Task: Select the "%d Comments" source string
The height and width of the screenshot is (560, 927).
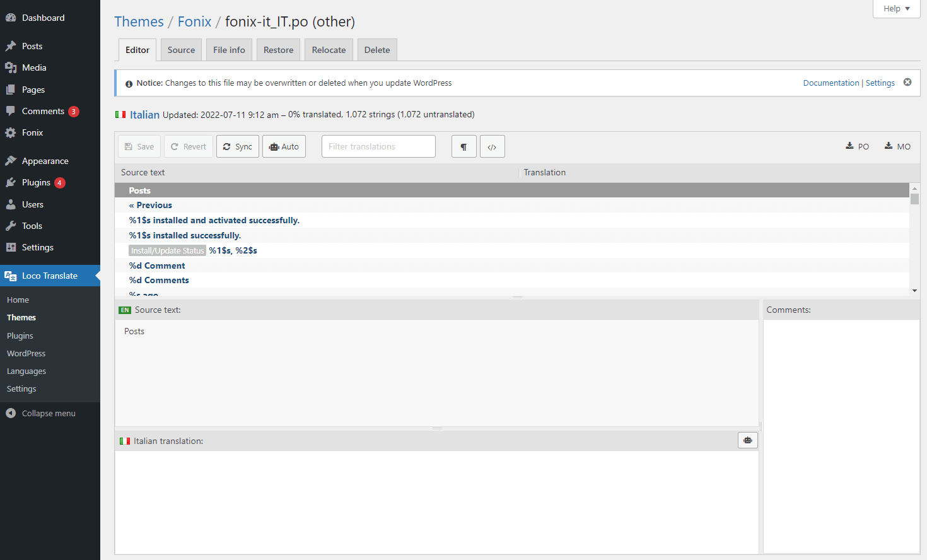Action: coord(159,281)
